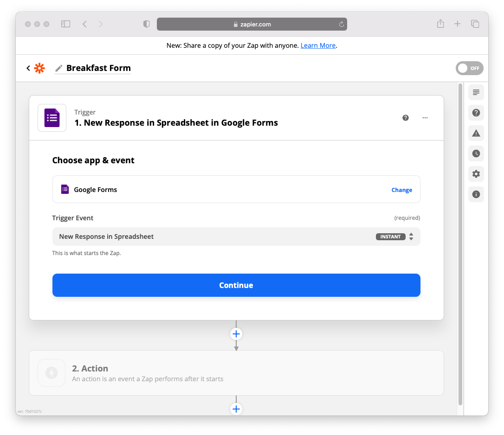
Task: Toggle the Zap ON/OFF switch
Action: [469, 68]
